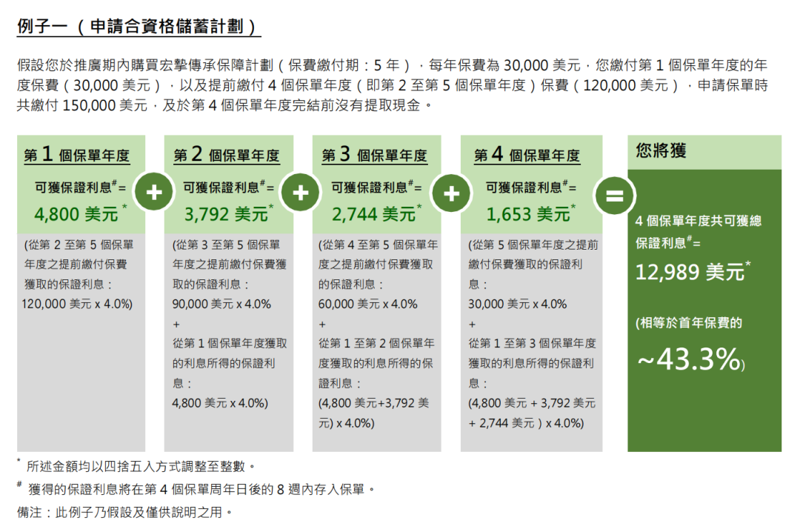The height and width of the screenshot is (532, 800).
Task: Click the text 90,000 美元 x 4.0%
Action: pyautogui.click(x=221, y=305)
